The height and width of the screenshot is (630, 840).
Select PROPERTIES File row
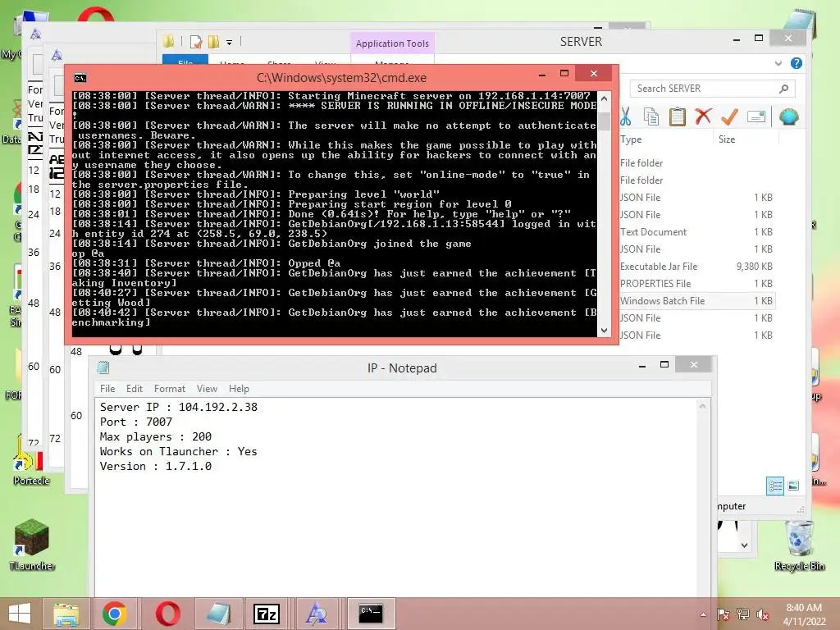tap(696, 283)
